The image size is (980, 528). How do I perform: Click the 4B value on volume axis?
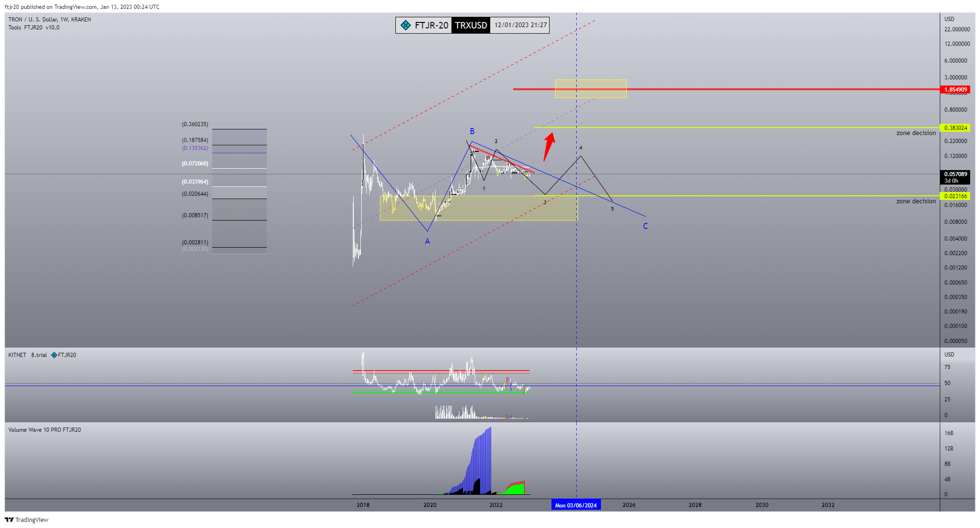pos(947,479)
